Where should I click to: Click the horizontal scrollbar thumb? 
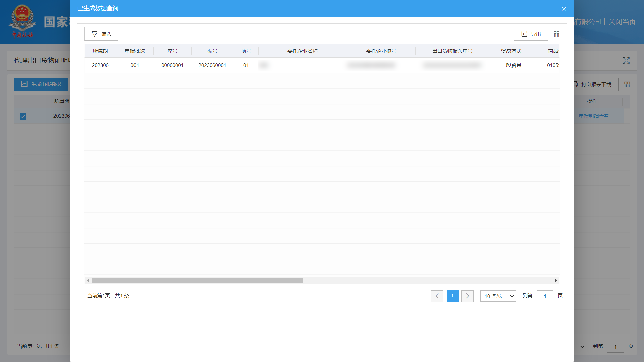(197, 280)
